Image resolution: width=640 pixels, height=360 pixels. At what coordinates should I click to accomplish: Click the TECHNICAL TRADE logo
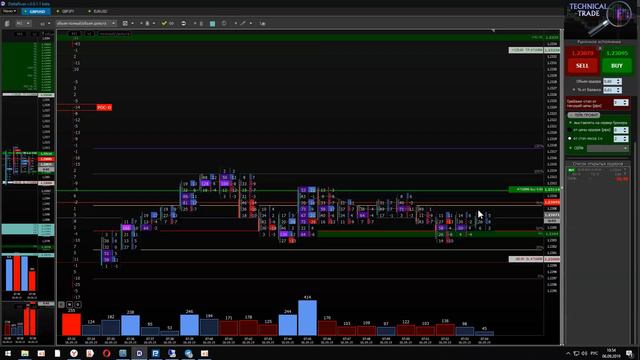[599, 18]
